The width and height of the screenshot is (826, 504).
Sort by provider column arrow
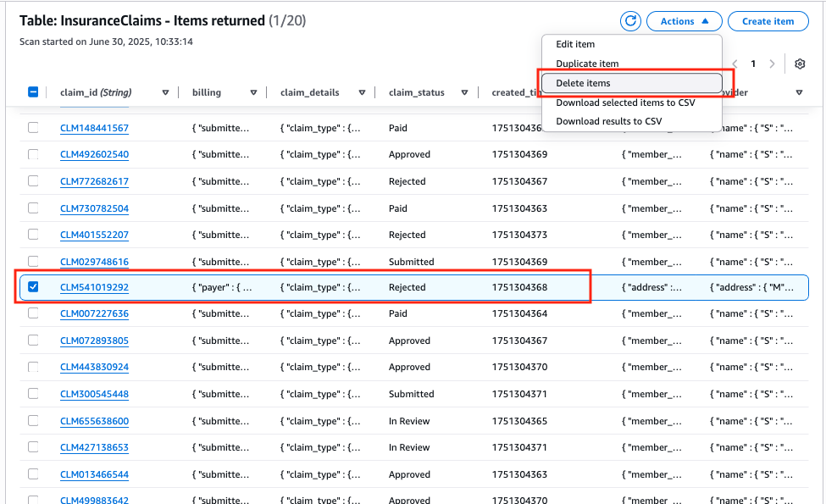tap(799, 92)
